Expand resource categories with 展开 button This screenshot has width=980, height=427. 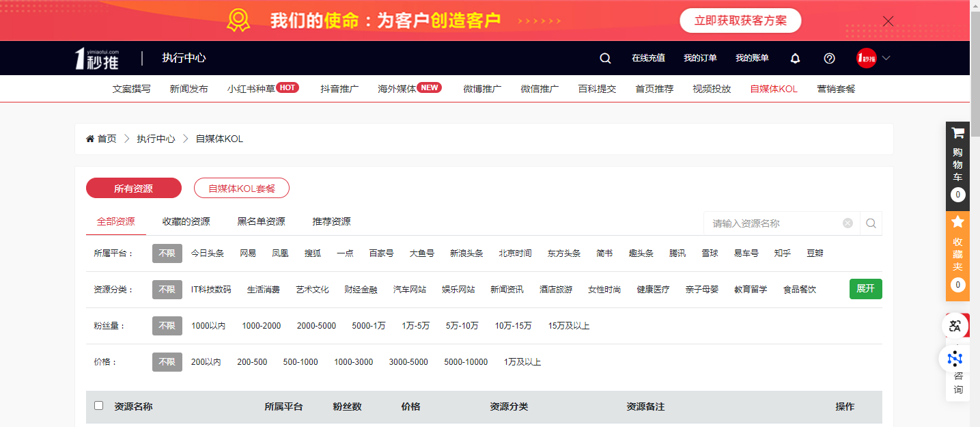pyautogui.click(x=865, y=288)
